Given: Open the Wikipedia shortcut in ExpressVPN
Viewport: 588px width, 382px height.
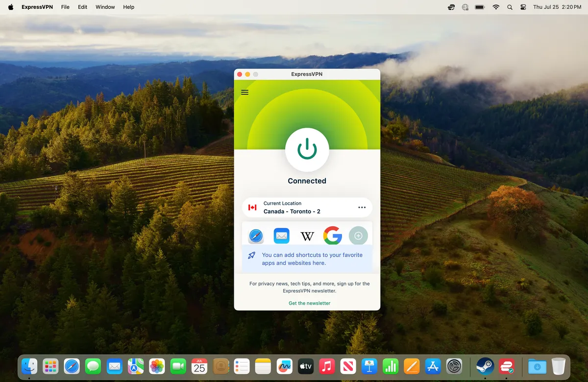Looking at the screenshot, I should [307, 237].
